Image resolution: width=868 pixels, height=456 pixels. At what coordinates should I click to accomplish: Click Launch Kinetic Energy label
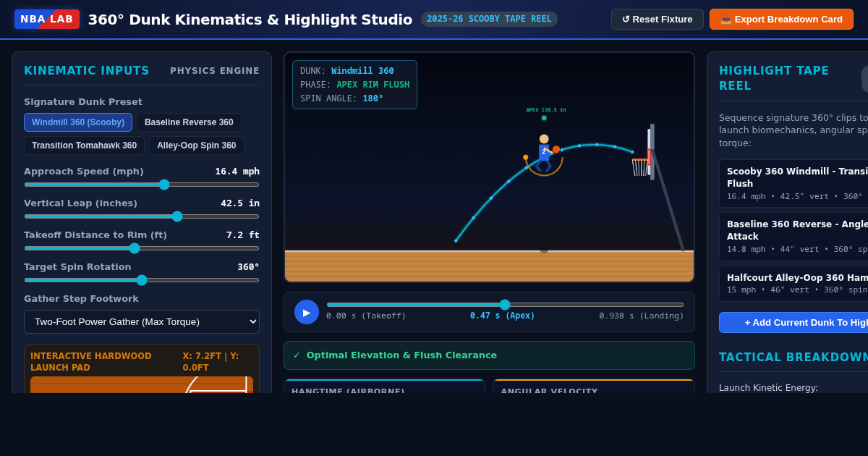[768, 388]
